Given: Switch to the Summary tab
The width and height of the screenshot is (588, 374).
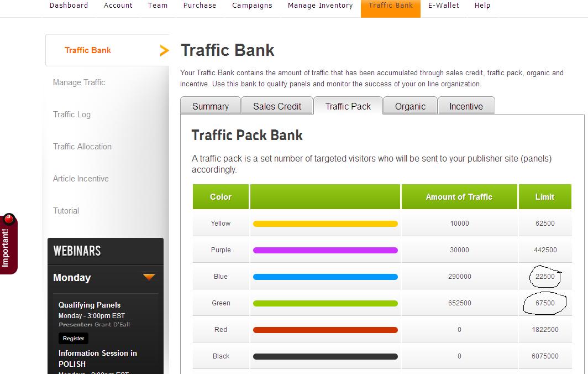Looking at the screenshot, I should pyautogui.click(x=211, y=106).
